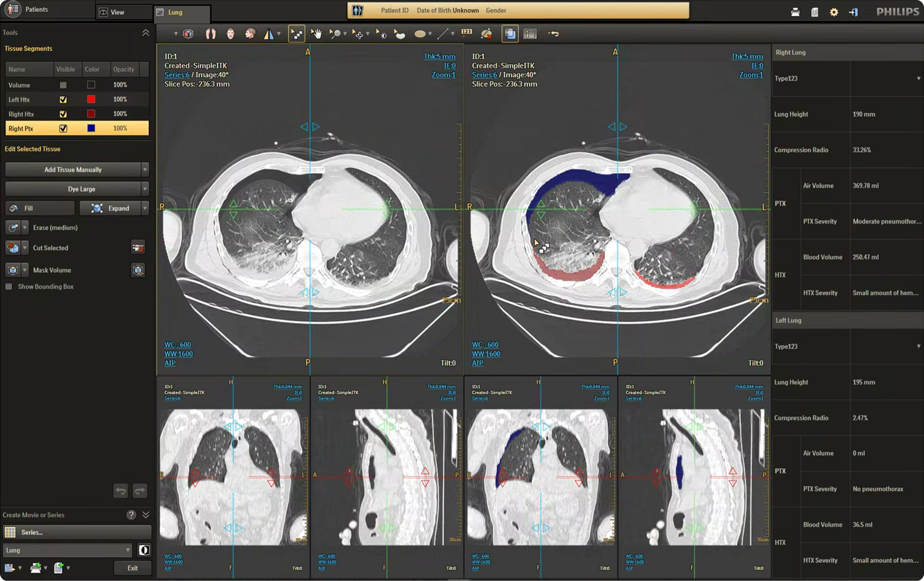
Task: Open the Patients tab
Action: pyautogui.click(x=36, y=9)
